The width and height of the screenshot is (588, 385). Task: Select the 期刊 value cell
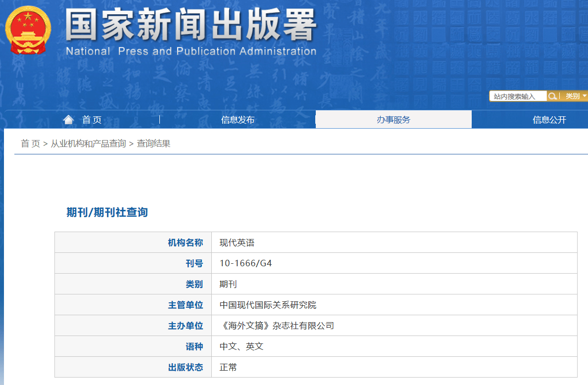click(x=394, y=284)
